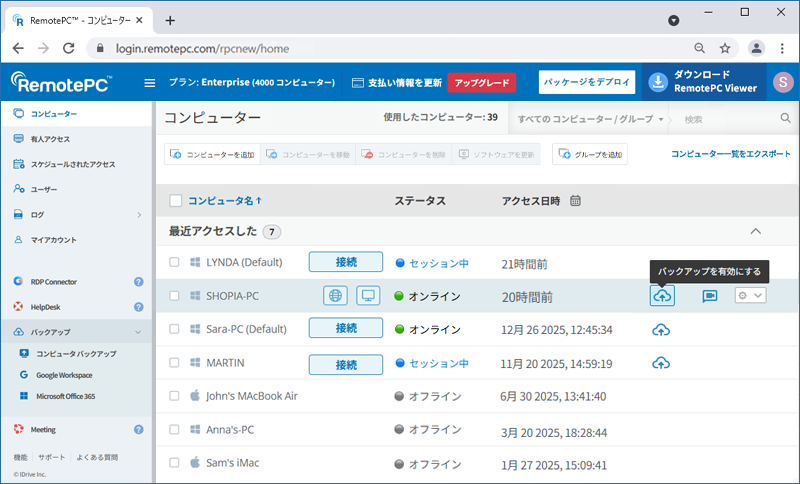Open chat icon on SHOPIA-PC row

click(x=710, y=296)
